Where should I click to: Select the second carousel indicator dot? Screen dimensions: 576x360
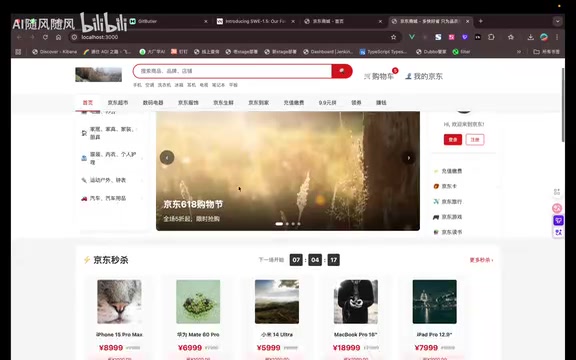click(287, 223)
